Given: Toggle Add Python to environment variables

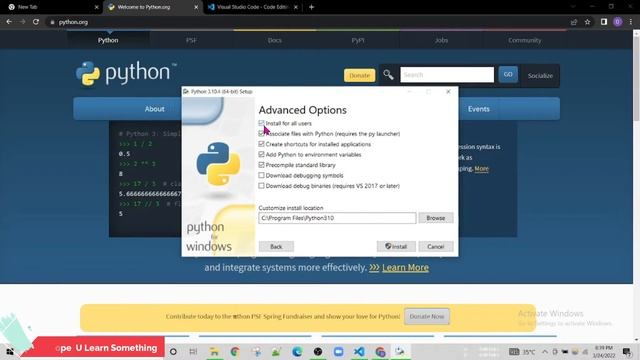Looking at the screenshot, I should point(261,154).
